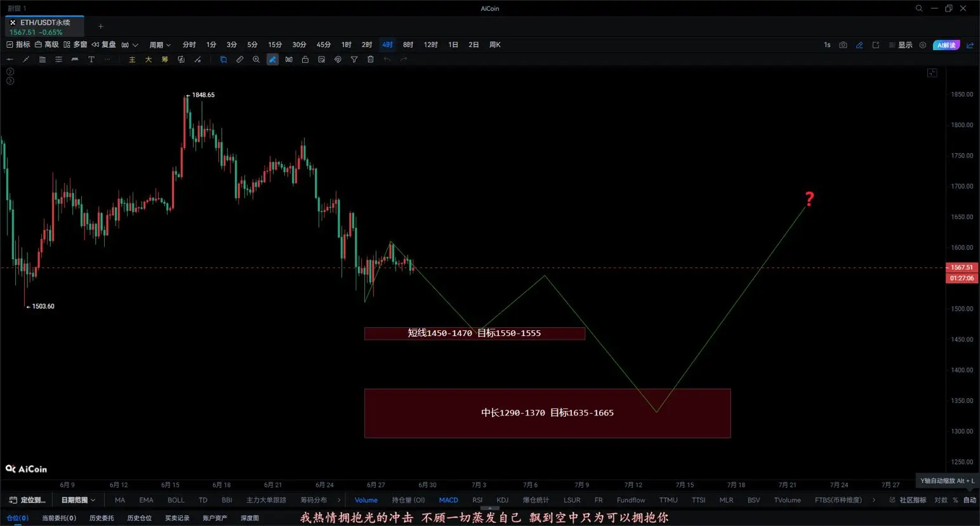Screen dimensions: 980x526
Task: Switch to the 1时 timeframe
Action: pyautogui.click(x=347, y=45)
